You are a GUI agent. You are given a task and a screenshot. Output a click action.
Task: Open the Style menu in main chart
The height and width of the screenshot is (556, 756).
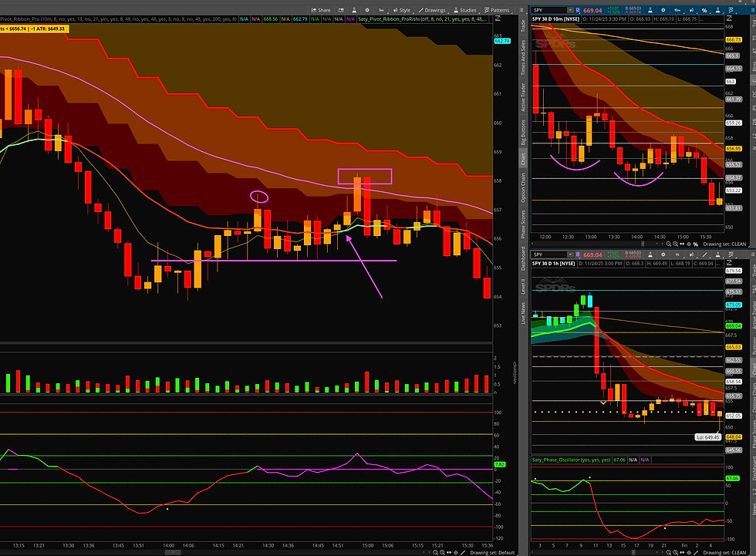click(x=402, y=10)
